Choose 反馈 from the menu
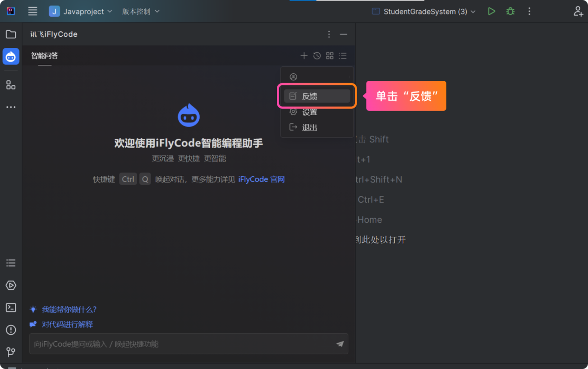 point(317,96)
